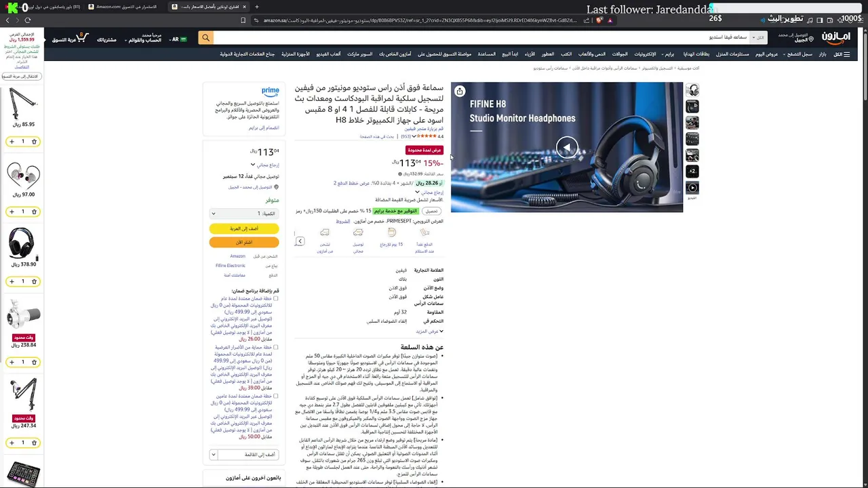Screen dimensions: 868x488
Task: Open a new browser tab
Action: [x=257, y=7]
